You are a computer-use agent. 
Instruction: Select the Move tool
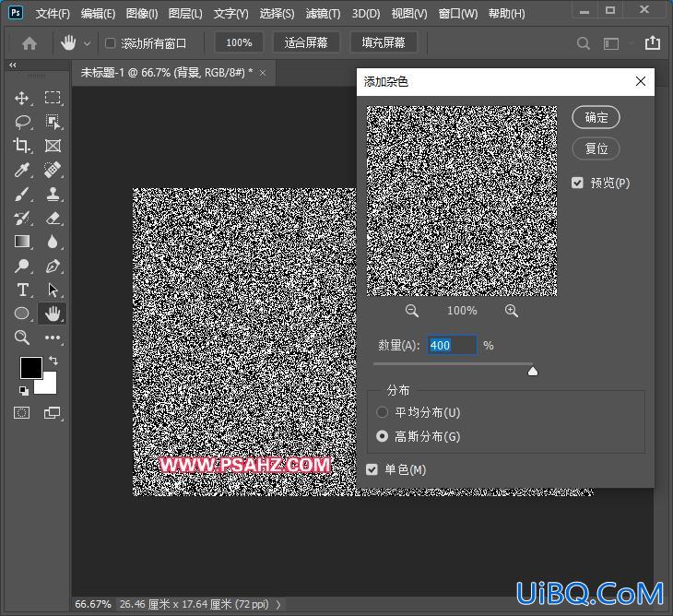pyautogui.click(x=21, y=98)
